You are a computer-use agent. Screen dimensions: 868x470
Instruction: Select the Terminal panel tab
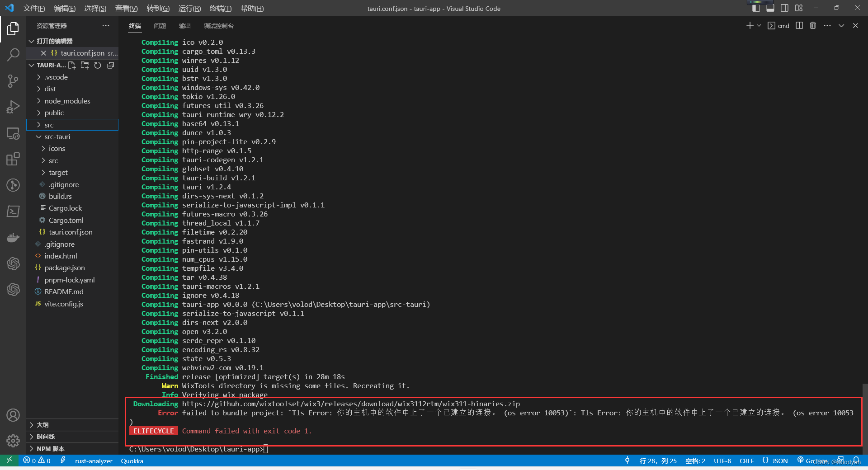[135, 26]
